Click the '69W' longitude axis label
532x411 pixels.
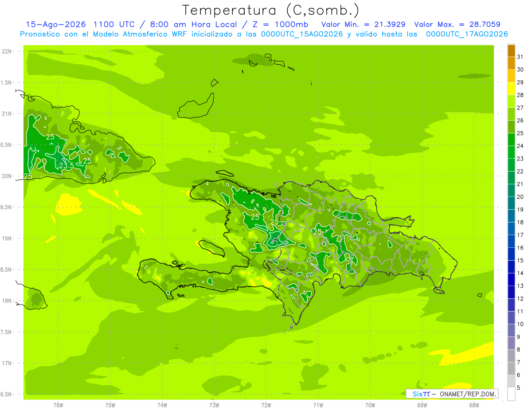pyautogui.click(x=422, y=405)
